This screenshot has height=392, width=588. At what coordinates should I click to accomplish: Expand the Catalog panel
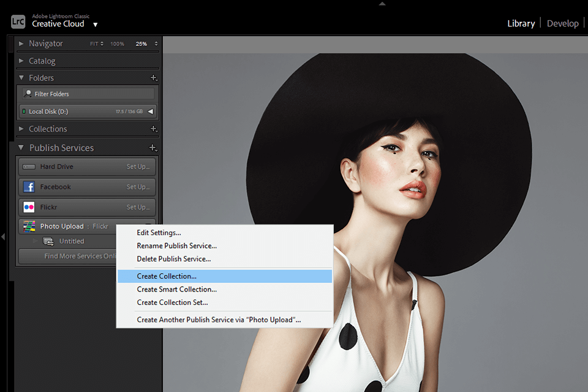pyautogui.click(x=21, y=61)
